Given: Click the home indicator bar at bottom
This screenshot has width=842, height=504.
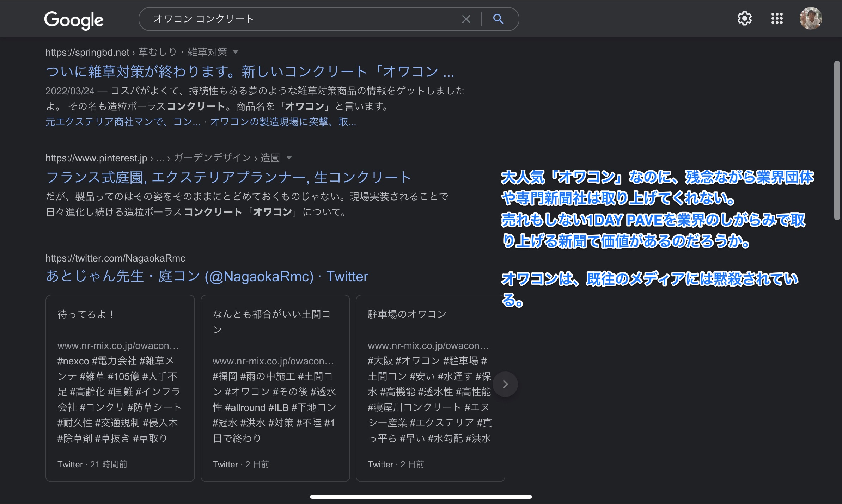Looking at the screenshot, I should 421,497.
